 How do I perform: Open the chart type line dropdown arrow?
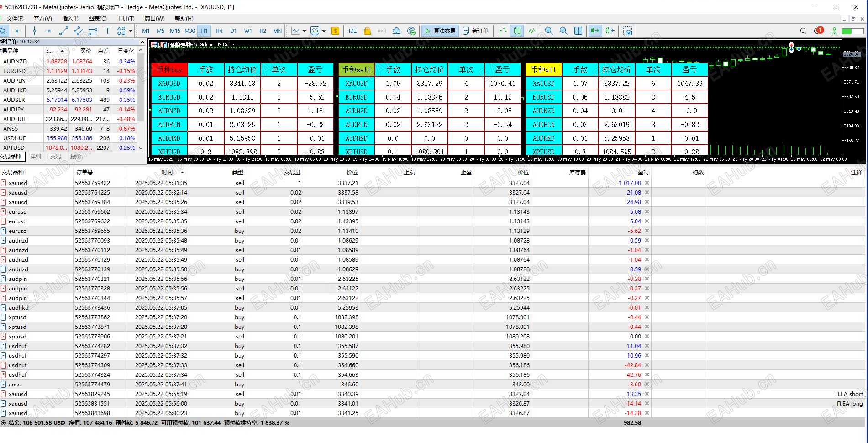tap(304, 31)
